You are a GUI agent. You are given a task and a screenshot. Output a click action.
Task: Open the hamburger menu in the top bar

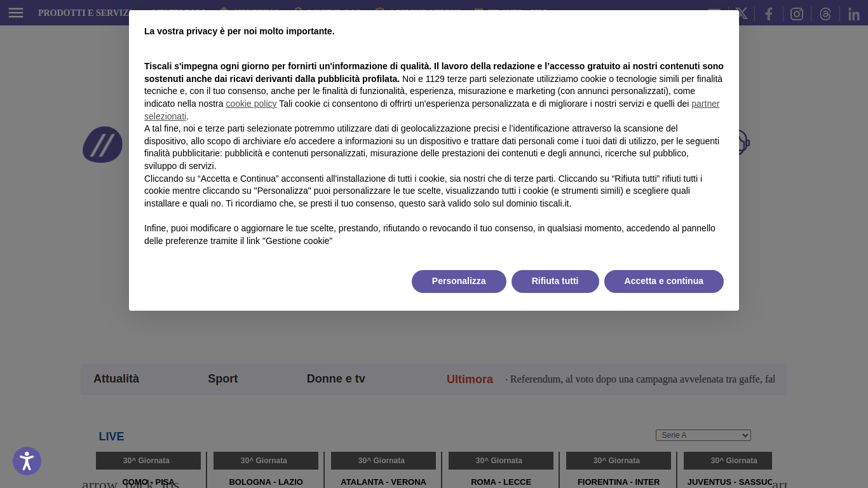16,13
